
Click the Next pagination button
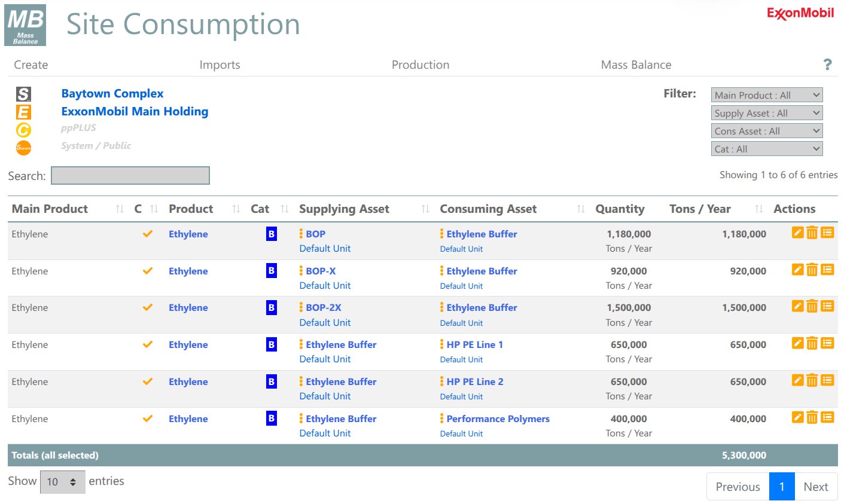point(815,487)
